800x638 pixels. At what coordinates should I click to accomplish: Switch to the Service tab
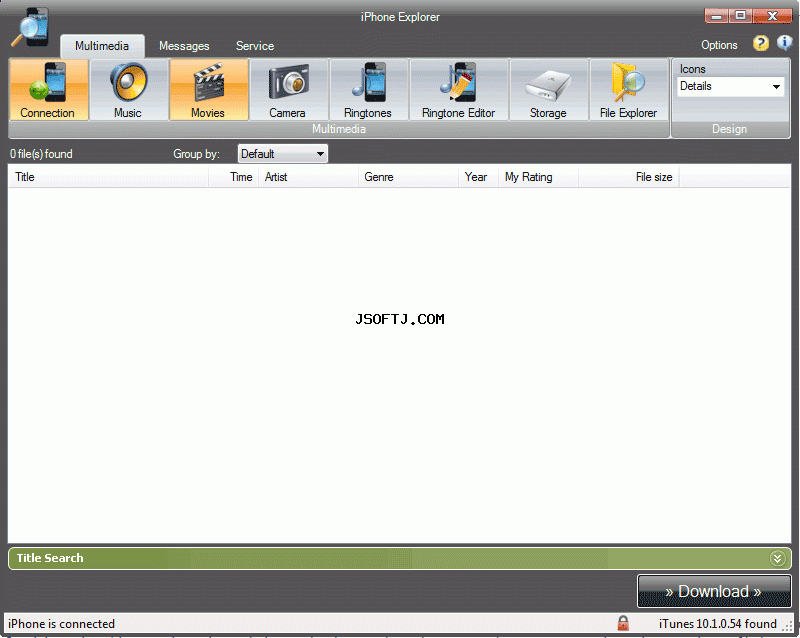255,46
